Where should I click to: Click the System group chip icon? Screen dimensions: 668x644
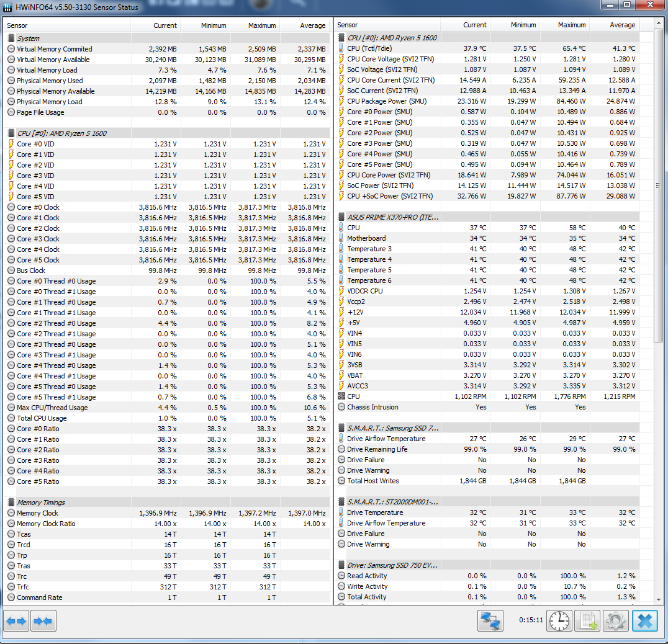point(11,38)
